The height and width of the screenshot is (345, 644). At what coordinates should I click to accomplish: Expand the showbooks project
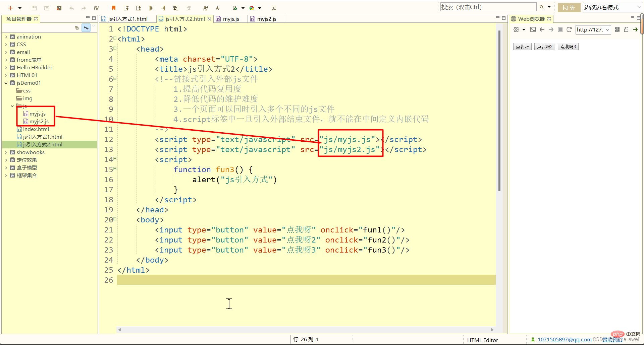click(6, 152)
